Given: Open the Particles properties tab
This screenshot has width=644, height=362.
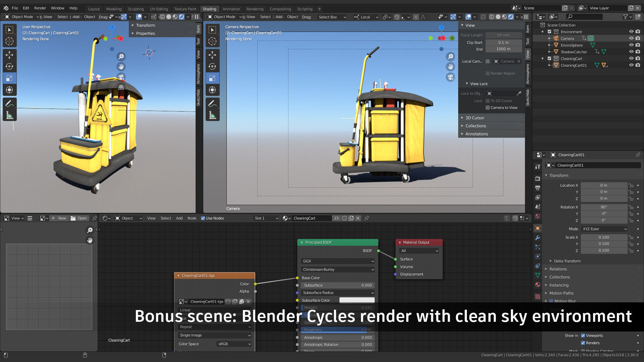Looking at the screenshot, I should pos(538,247).
